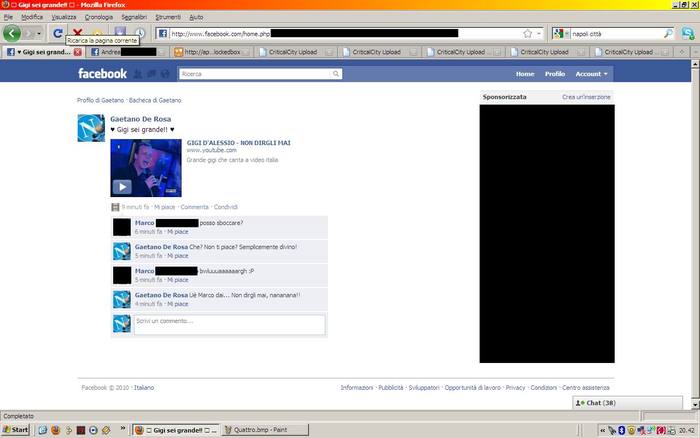The height and width of the screenshot is (438, 700).
Task: Open Facebook notifications globe icon
Action: pyautogui.click(x=165, y=74)
